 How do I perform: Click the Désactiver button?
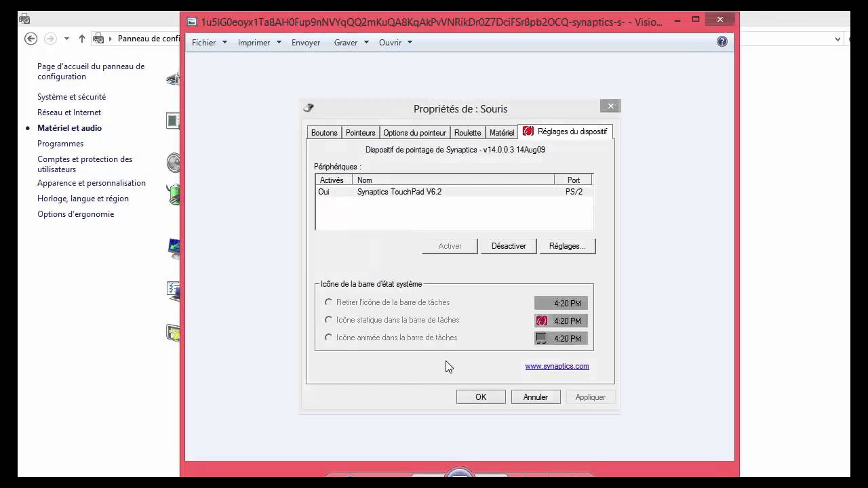coord(509,246)
